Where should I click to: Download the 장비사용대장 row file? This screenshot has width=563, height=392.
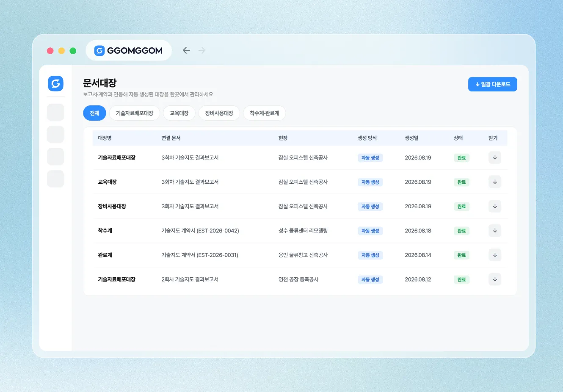pos(495,206)
